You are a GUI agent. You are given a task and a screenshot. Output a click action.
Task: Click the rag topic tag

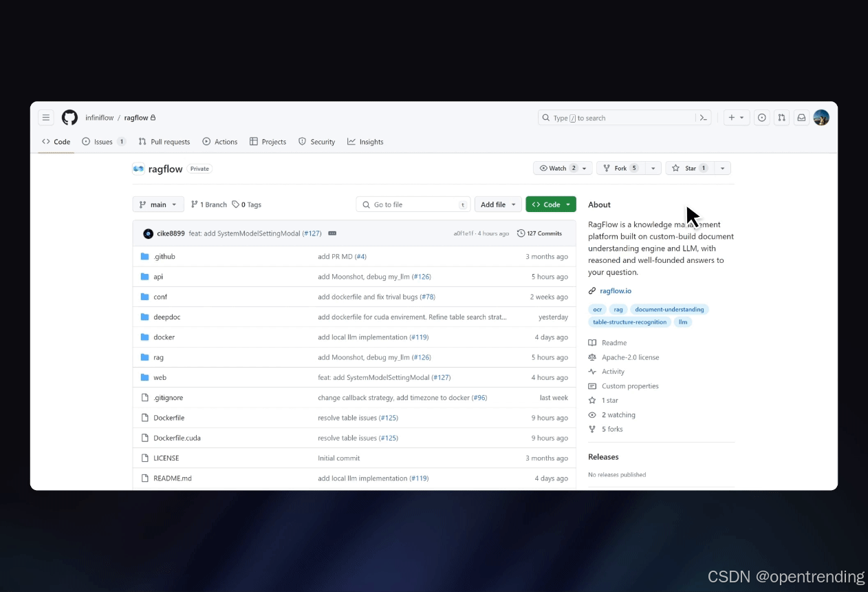[x=618, y=310]
